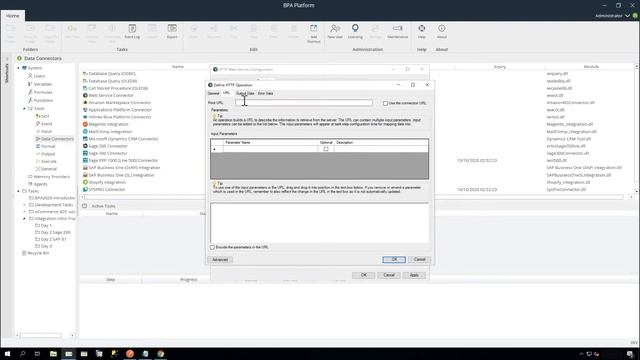
Task: Click the Parameter Name cell in the new row
Action: click(271, 149)
